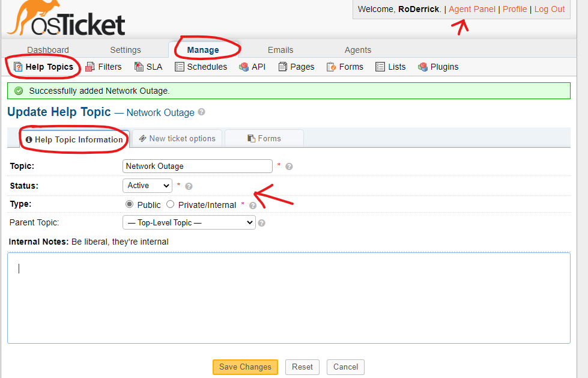Click the Save Changes button
Screen dimensions: 588x378
coord(245,367)
